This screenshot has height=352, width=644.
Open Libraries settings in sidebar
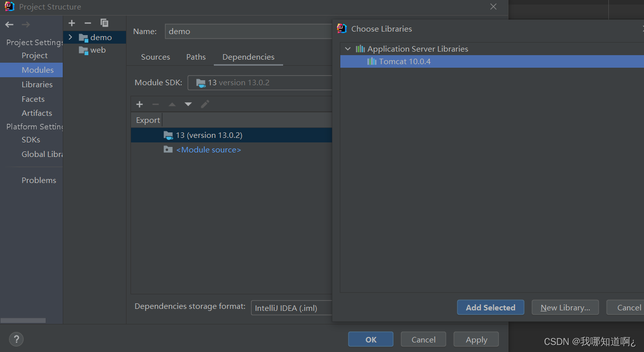[x=37, y=85]
